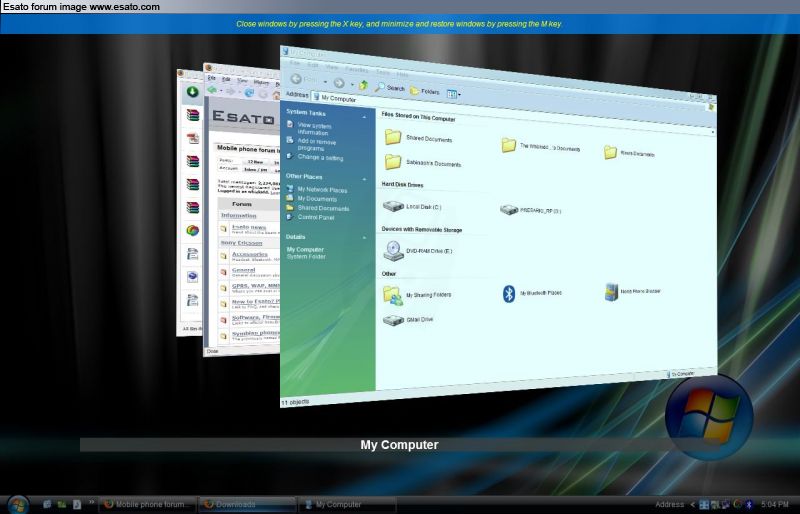Viewport: 800px width, 514px height.
Task: Expand Quick Launch chevron on taskbar
Action: point(91,503)
